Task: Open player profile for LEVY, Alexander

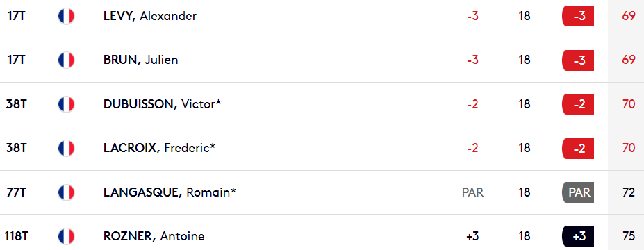Action: tap(150, 17)
